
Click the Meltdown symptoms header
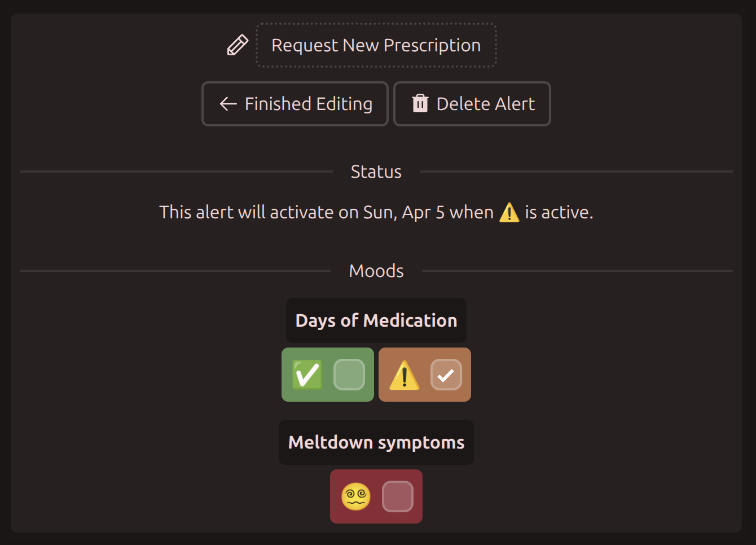point(376,442)
